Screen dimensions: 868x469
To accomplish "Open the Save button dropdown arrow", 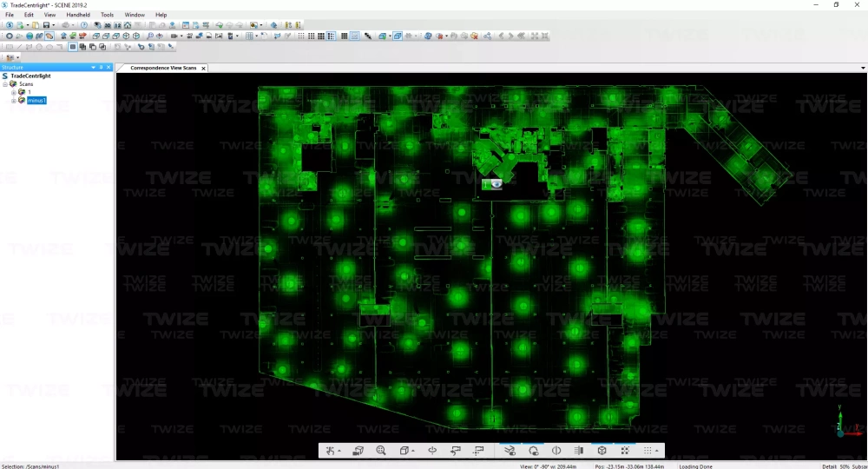I will tap(53, 25).
